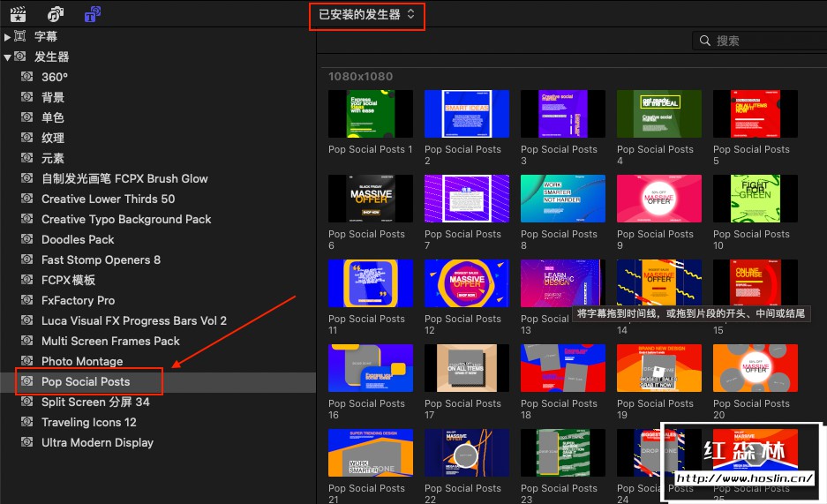Select the 360° category label
The height and width of the screenshot is (504, 827).
[x=55, y=77]
